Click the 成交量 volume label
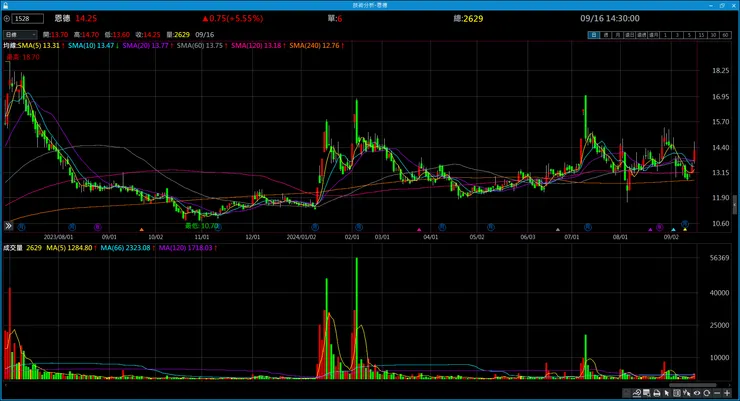The image size is (740, 401). [x=13, y=248]
